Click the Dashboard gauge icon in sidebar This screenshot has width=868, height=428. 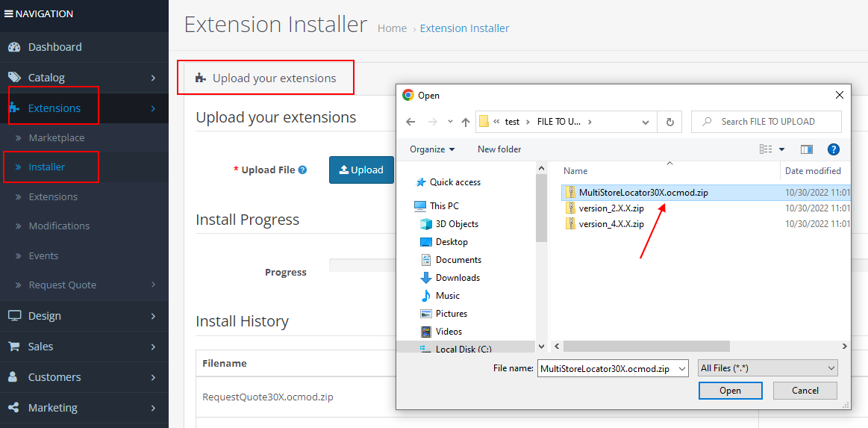click(13, 47)
